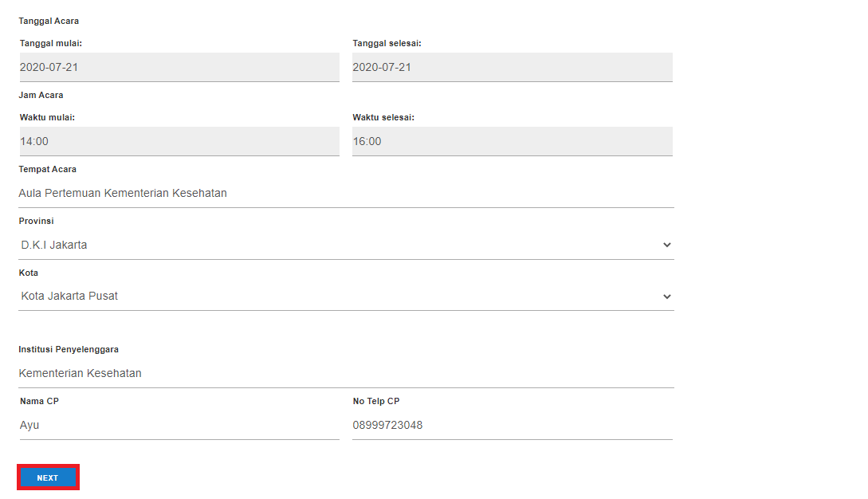Edit the Institusi Penyelenggara text field
868x499 pixels.
346,373
